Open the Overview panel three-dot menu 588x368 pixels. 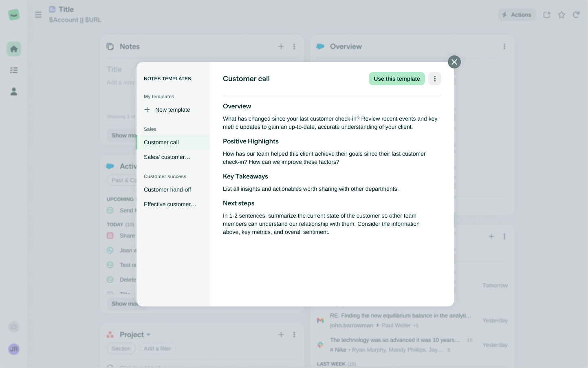coord(504,46)
